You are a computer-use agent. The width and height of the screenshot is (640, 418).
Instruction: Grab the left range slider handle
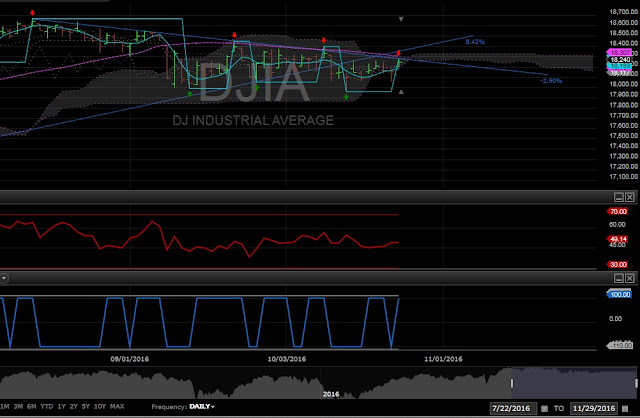[512, 383]
